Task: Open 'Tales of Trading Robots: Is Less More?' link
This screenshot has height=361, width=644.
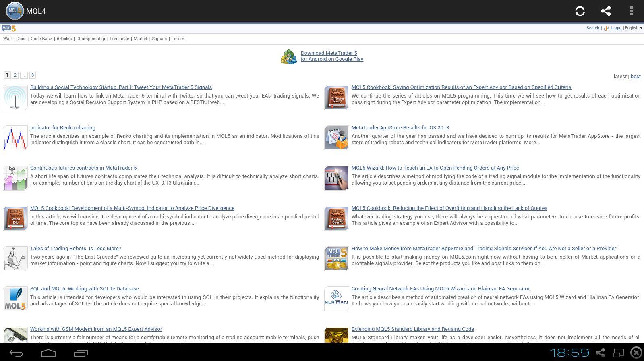Action: click(76, 248)
